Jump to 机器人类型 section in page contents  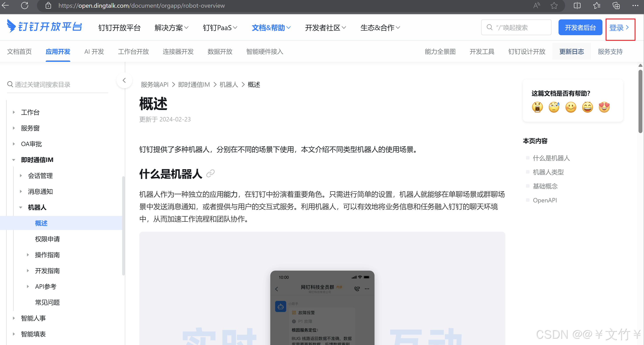[548, 172]
